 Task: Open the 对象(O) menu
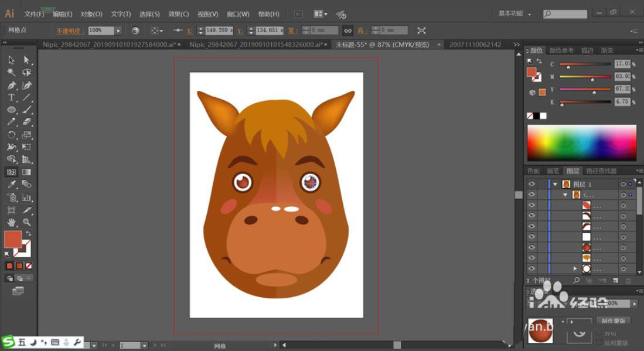(x=91, y=14)
